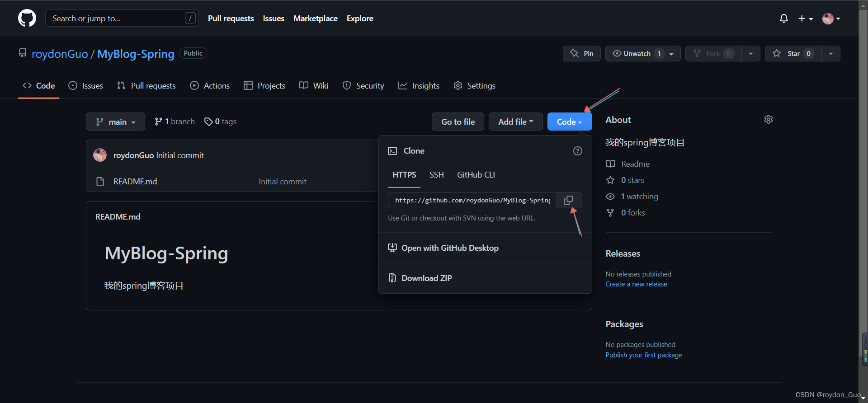Image resolution: width=868 pixels, height=403 pixels.
Task: Download ZIP of repository
Action: click(420, 278)
